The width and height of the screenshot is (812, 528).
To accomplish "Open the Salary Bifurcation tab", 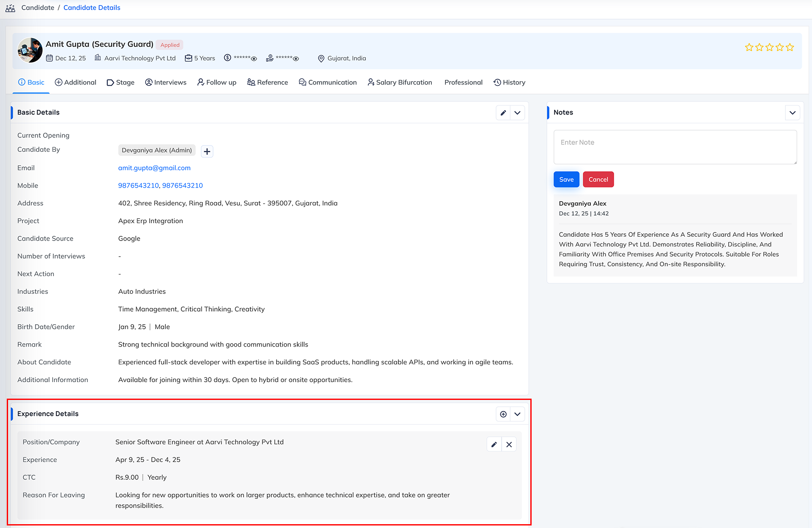I will (x=400, y=82).
